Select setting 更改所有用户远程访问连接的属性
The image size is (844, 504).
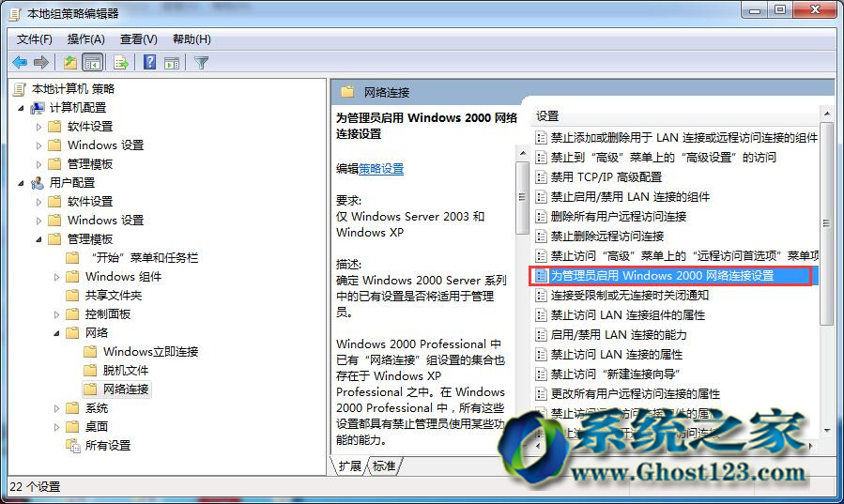(636, 394)
